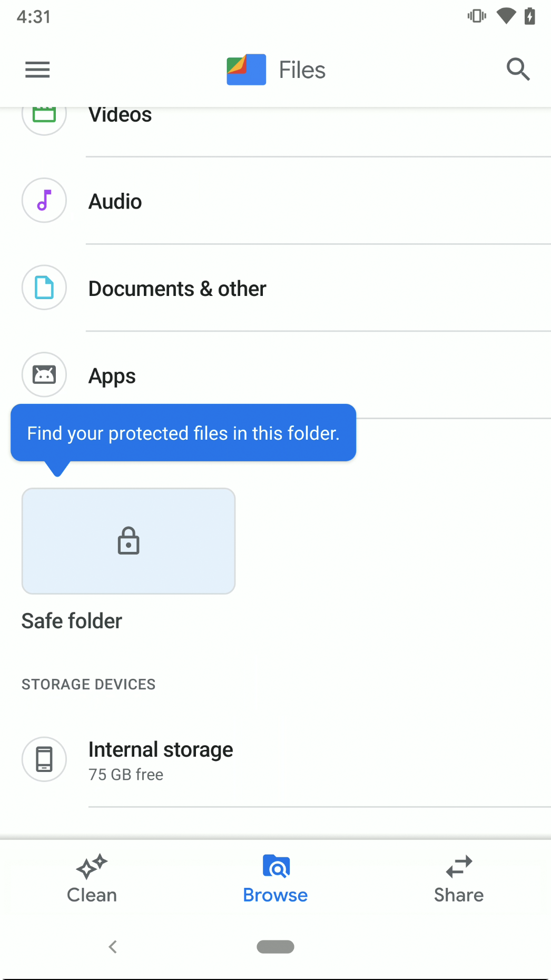
Task: Select the Safe folder label text
Action: 71,620
